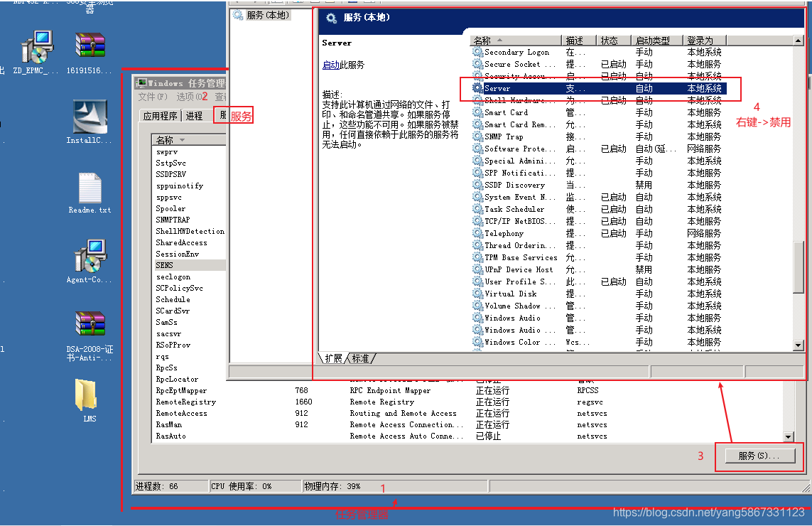Viewport: 812px width, 526px height.
Task: Select the Secure Socket service row
Action: tap(599, 64)
